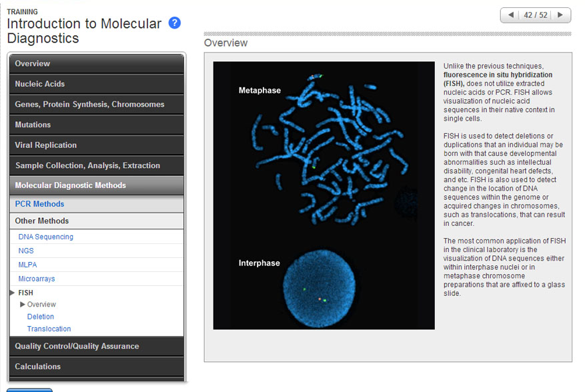Expand the Viral Replication section
585x392 pixels.
click(96, 145)
